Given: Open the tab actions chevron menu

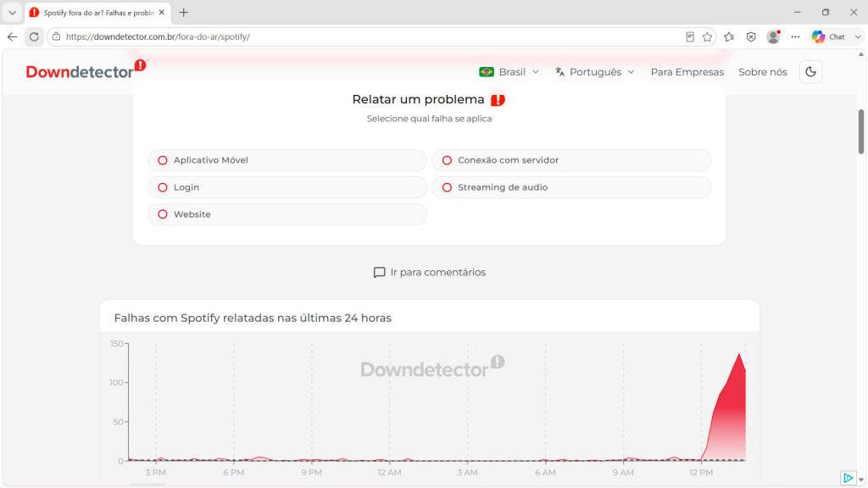Looking at the screenshot, I should click(12, 12).
